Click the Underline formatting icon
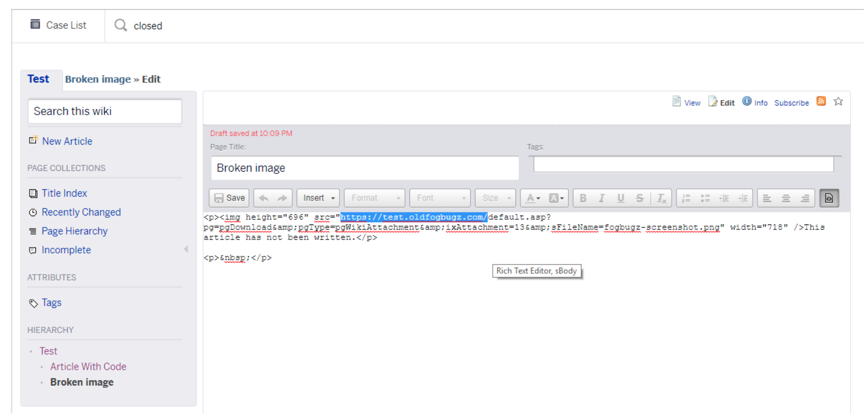The width and height of the screenshot is (868, 420). 621,198
